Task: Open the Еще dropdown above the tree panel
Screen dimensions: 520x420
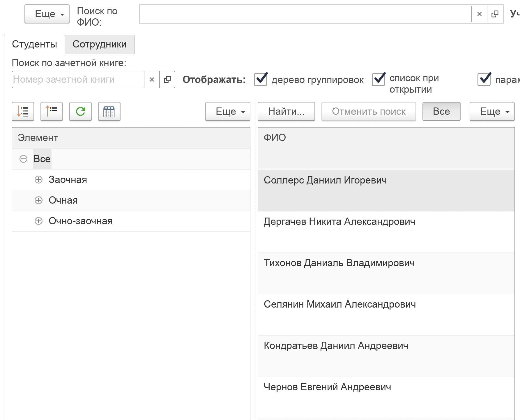Action: [227, 112]
